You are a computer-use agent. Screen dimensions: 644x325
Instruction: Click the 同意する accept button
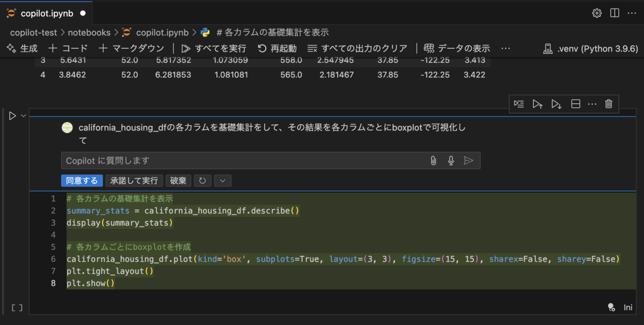click(x=82, y=181)
